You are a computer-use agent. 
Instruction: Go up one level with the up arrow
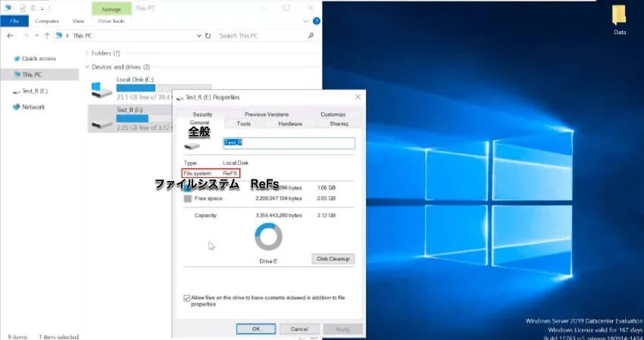47,36
